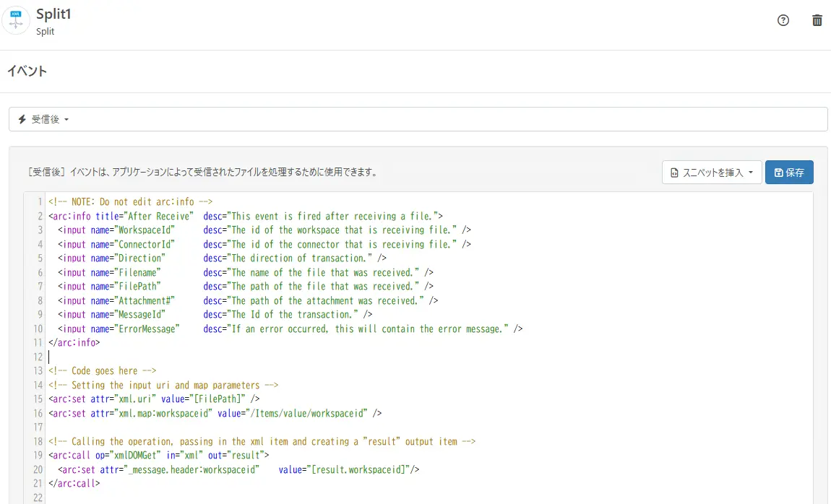Viewport: 831px width, 504px height.
Task: Delete the connector with the trash icon
Action: point(817,20)
